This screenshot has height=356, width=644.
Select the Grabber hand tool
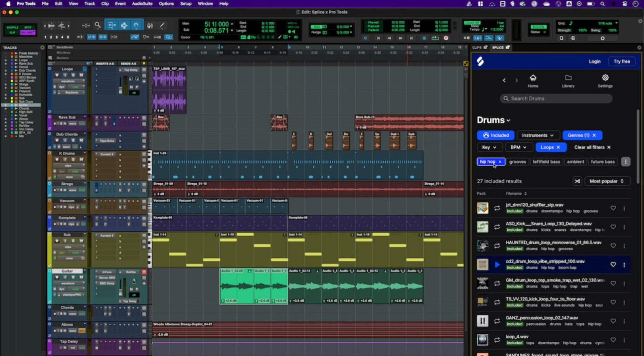[136, 25]
